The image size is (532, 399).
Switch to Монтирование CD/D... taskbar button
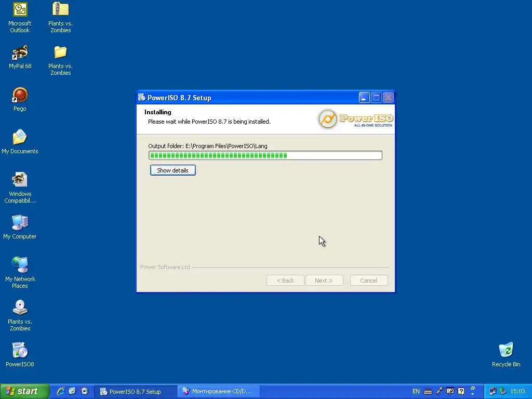tap(219, 392)
